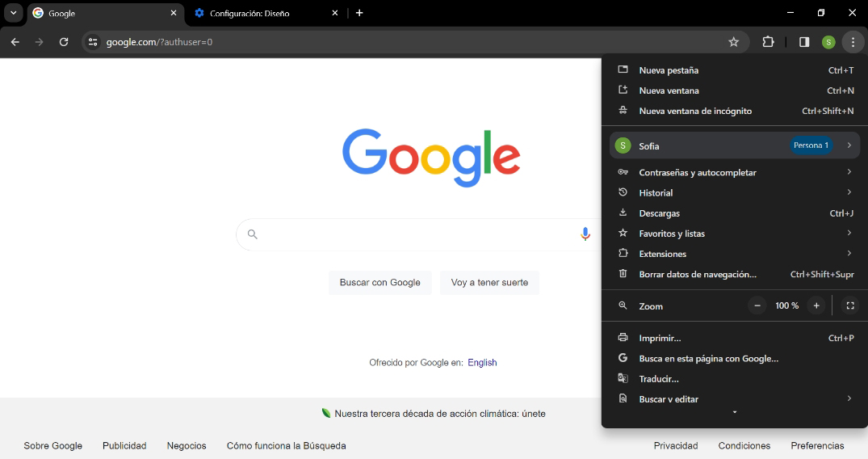Open Descargas from the menu
Screen dimensions: 868x459
pyautogui.click(x=735, y=213)
